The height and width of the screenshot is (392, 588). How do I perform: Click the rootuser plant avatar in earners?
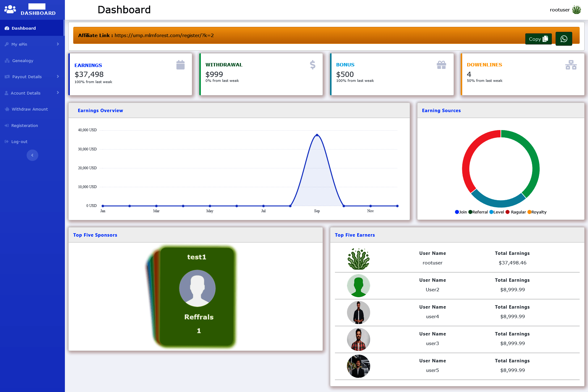(358, 259)
